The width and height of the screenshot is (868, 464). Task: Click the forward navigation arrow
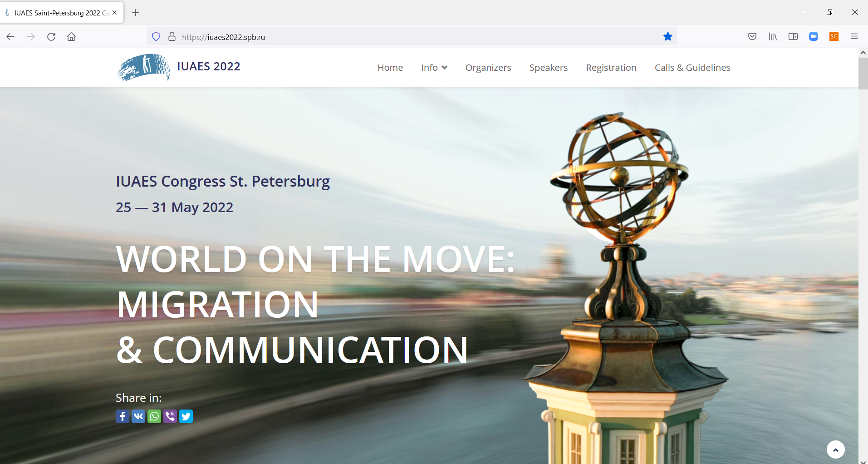pos(31,37)
